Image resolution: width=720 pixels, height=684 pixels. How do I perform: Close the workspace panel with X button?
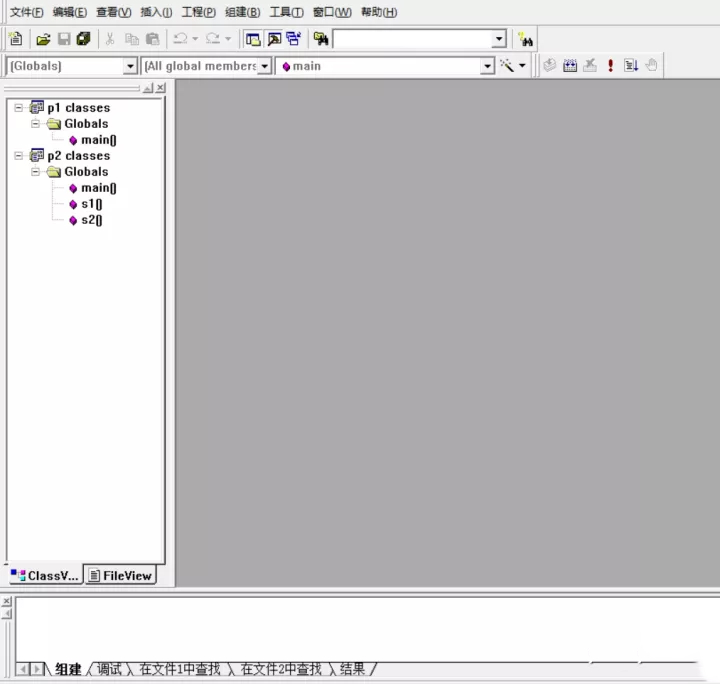point(160,88)
